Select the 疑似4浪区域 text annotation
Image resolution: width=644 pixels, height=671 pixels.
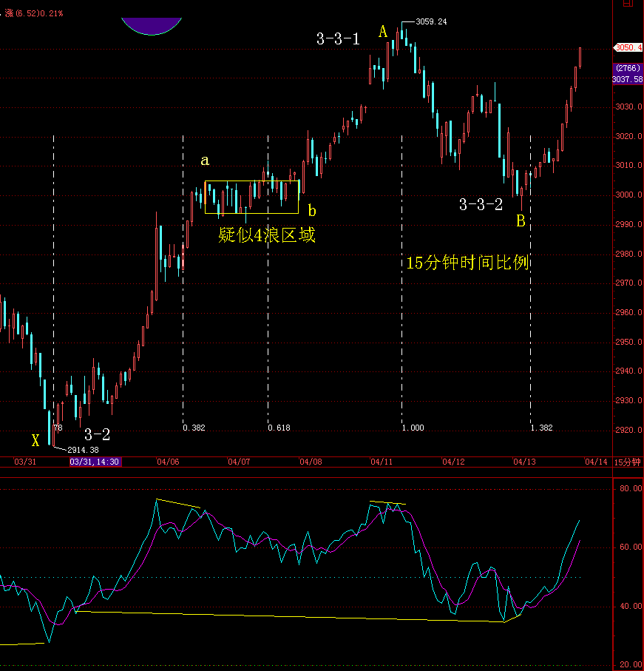coord(266,236)
